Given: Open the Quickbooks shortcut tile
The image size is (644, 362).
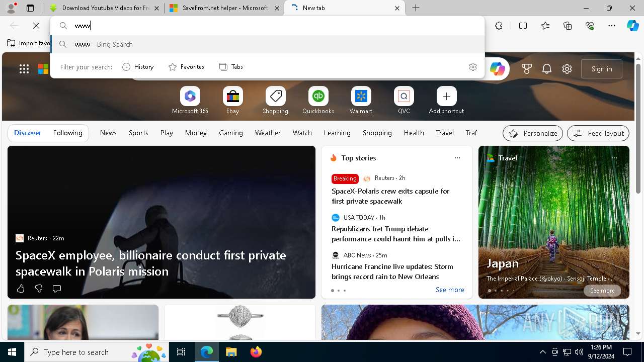Looking at the screenshot, I should pos(318,101).
